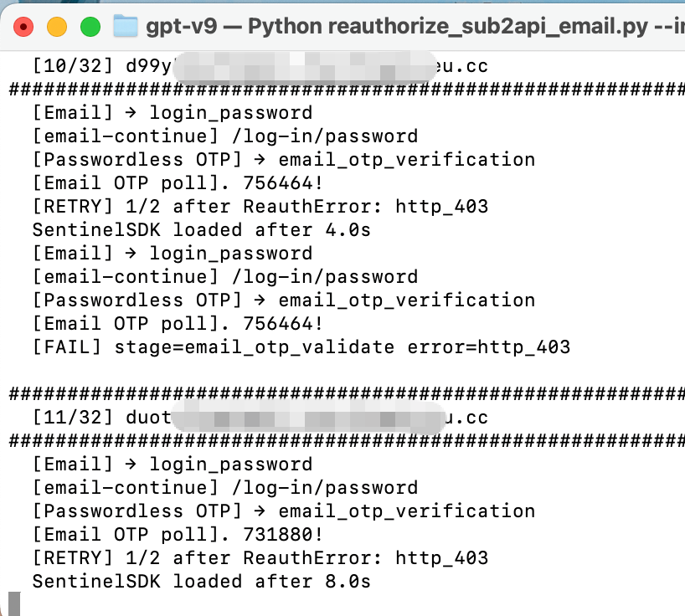
Task: Click the 'SentinelSDK loaded after 8.0s' line
Action: click(201, 581)
